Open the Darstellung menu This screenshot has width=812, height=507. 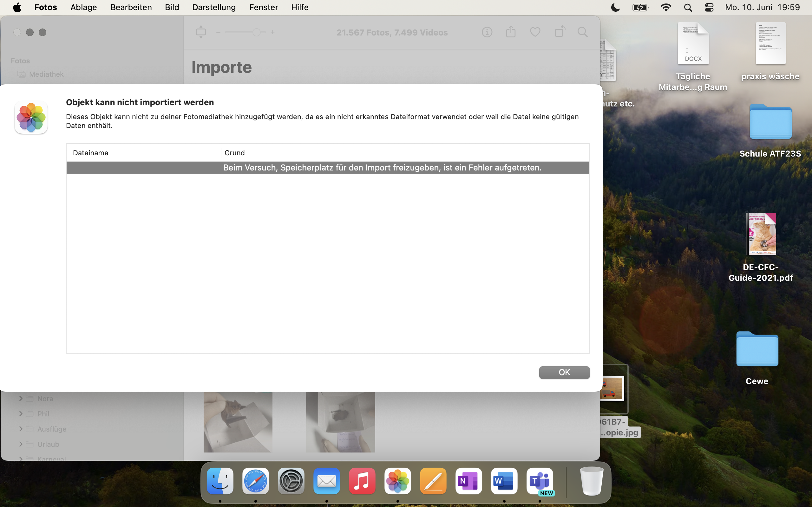214,7
